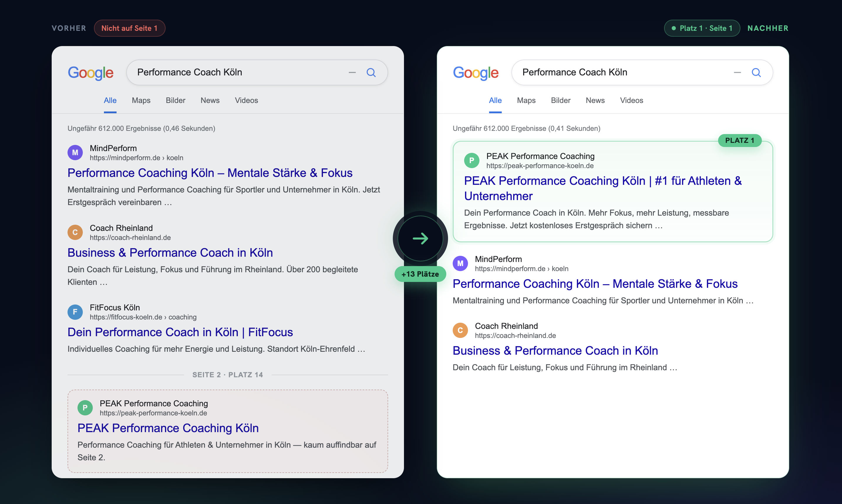Screen dimensions: 842x504
Task: Click the orange C Coach Rheinland favicon in Vorher panel
Action: click(75, 232)
